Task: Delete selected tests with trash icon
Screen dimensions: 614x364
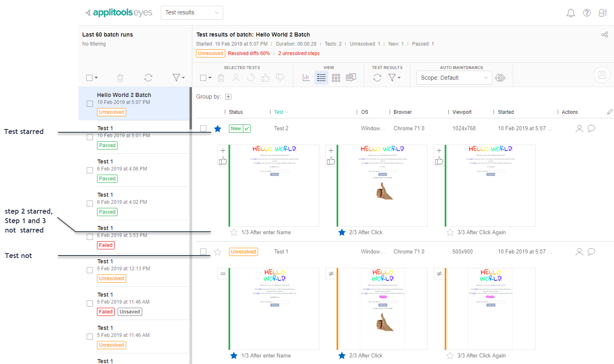Action: [x=221, y=78]
